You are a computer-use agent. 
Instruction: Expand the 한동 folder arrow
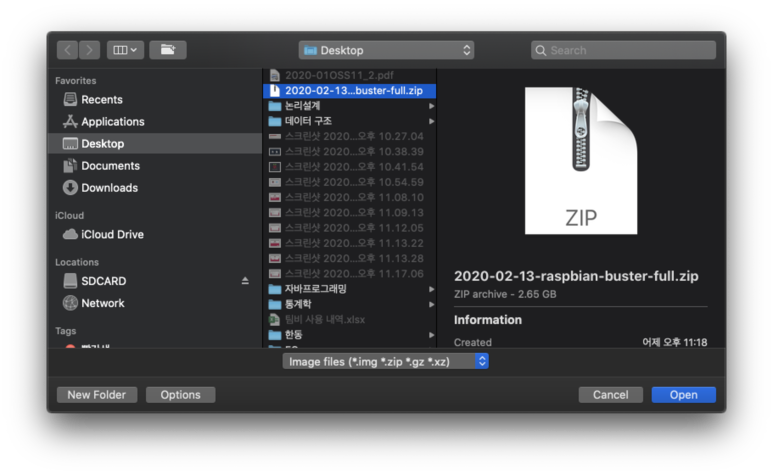(x=431, y=335)
